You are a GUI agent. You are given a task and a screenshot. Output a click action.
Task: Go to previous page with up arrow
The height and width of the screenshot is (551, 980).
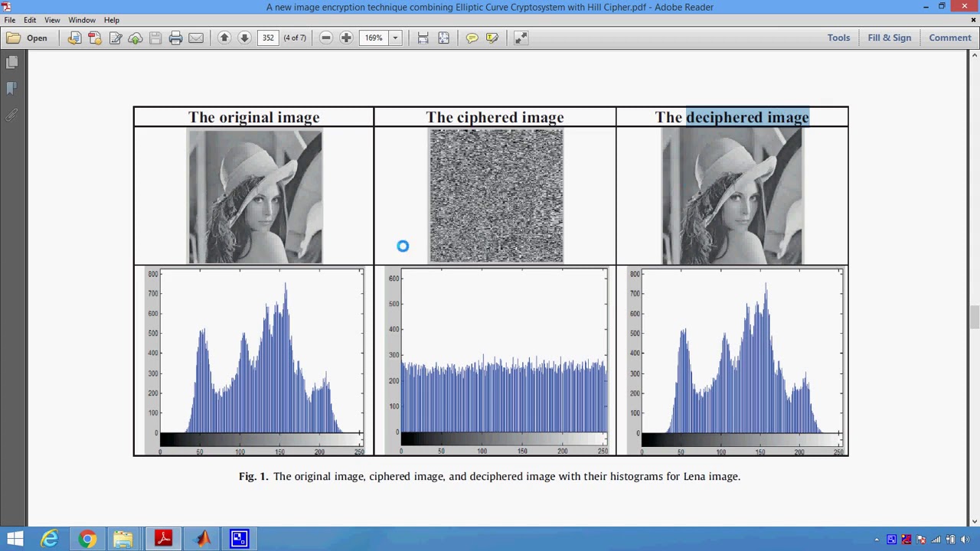pyautogui.click(x=224, y=37)
